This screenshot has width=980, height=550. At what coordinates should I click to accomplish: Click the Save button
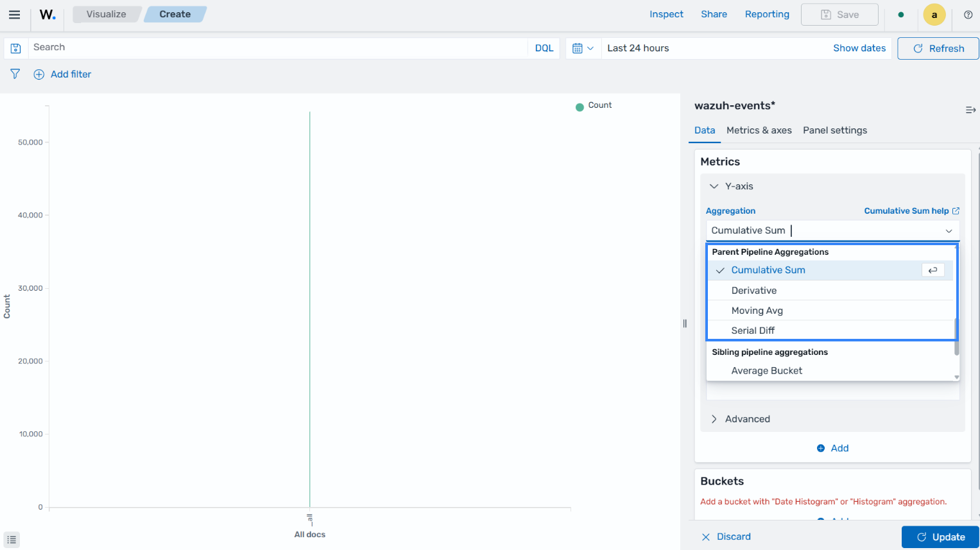(x=839, y=15)
